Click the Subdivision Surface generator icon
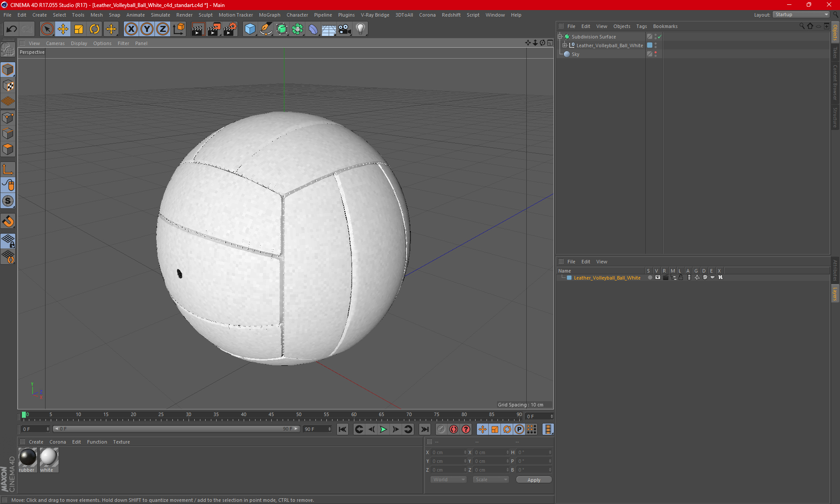Viewport: 840px width, 504px height. point(282,29)
